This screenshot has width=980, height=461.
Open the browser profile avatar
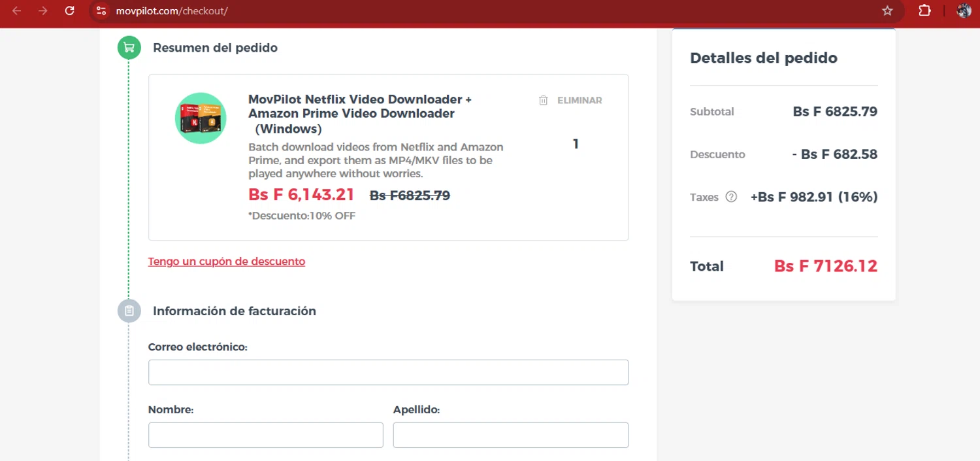pyautogui.click(x=964, y=11)
